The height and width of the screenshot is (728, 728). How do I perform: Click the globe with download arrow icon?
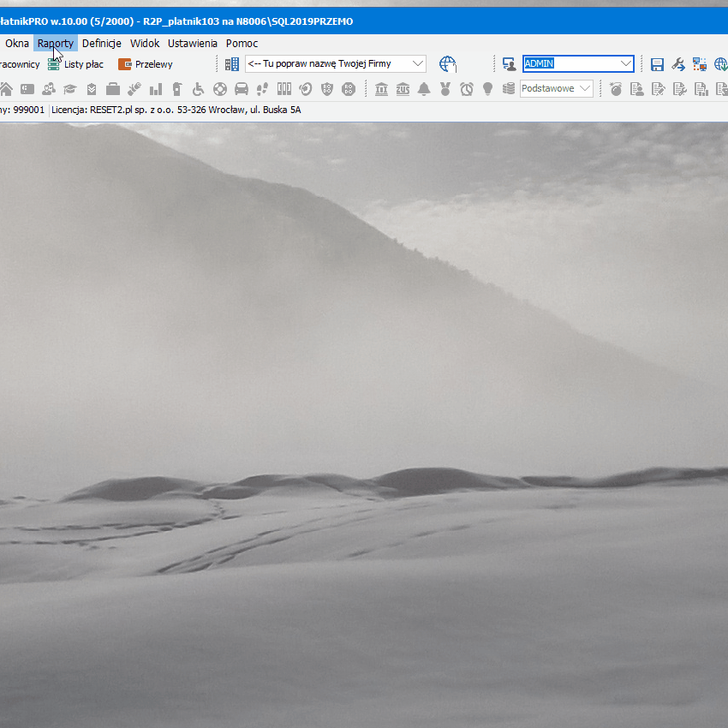(x=720, y=64)
